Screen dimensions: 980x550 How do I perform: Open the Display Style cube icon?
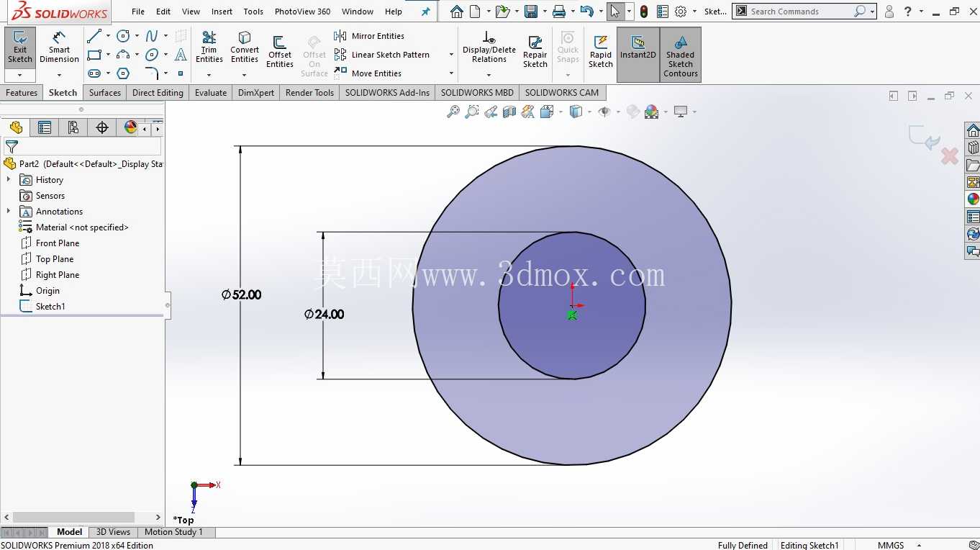[x=576, y=112]
